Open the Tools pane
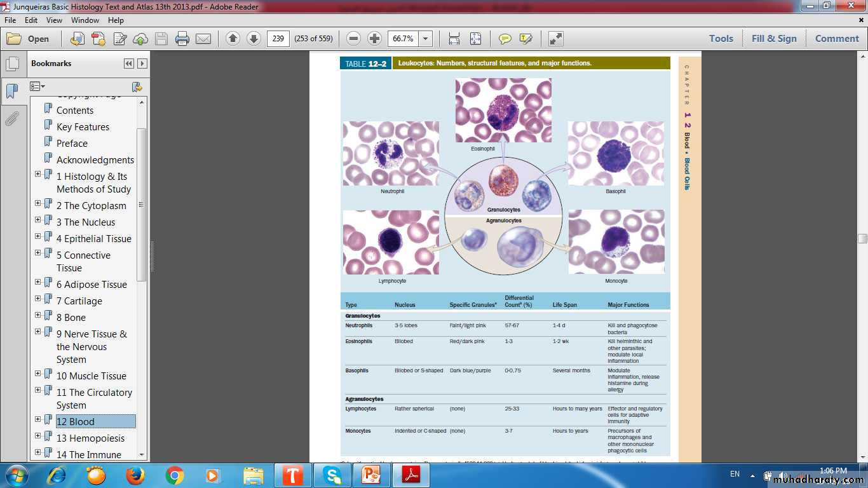 721,39
